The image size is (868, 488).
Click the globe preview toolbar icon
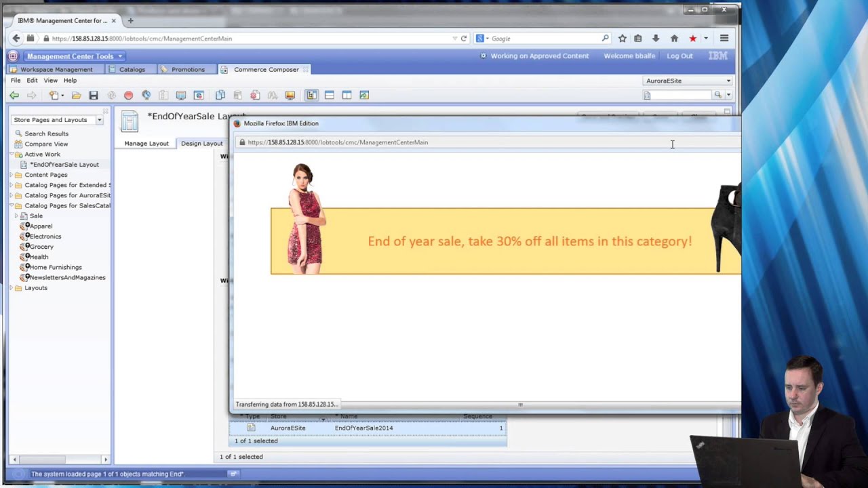click(146, 96)
